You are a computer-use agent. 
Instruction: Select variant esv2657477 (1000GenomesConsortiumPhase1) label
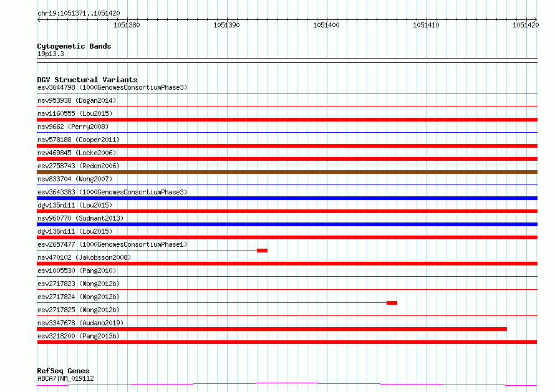pyautogui.click(x=112, y=244)
